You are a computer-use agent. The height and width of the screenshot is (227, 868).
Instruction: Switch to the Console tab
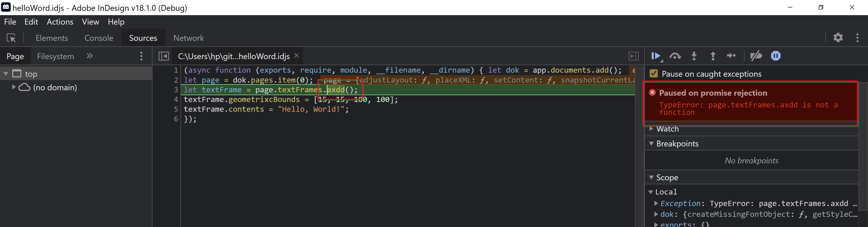(x=99, y=38)
